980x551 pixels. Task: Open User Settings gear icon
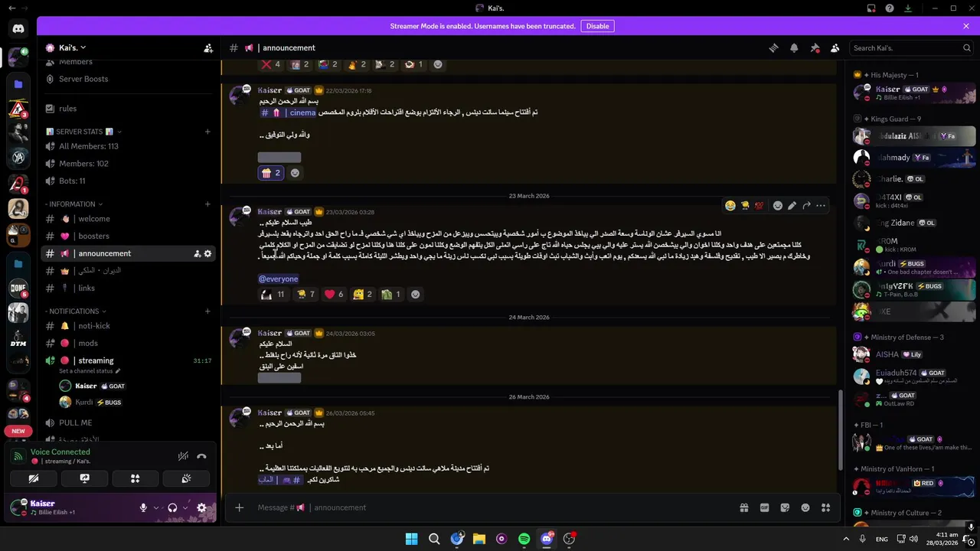(x=201, y=507)
